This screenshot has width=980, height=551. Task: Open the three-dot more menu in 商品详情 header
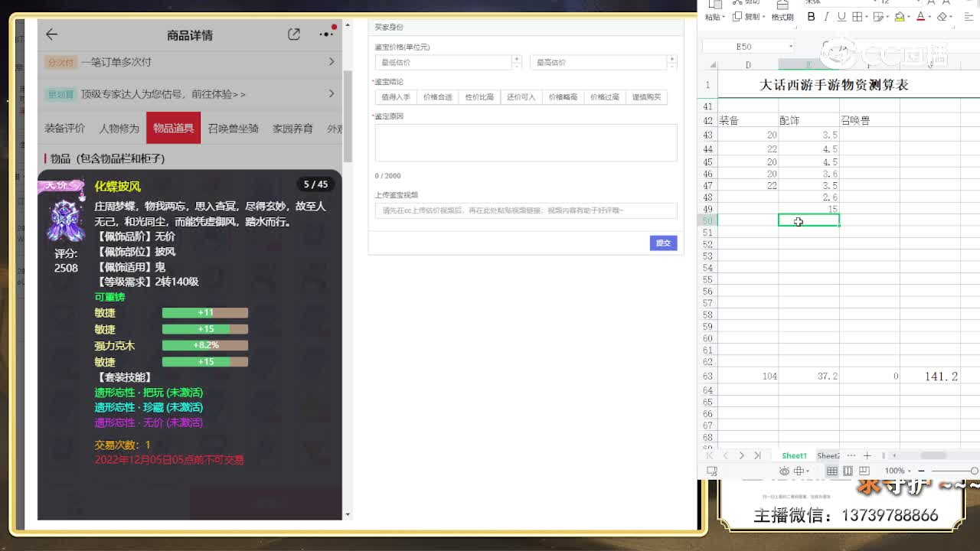point(326,34)
